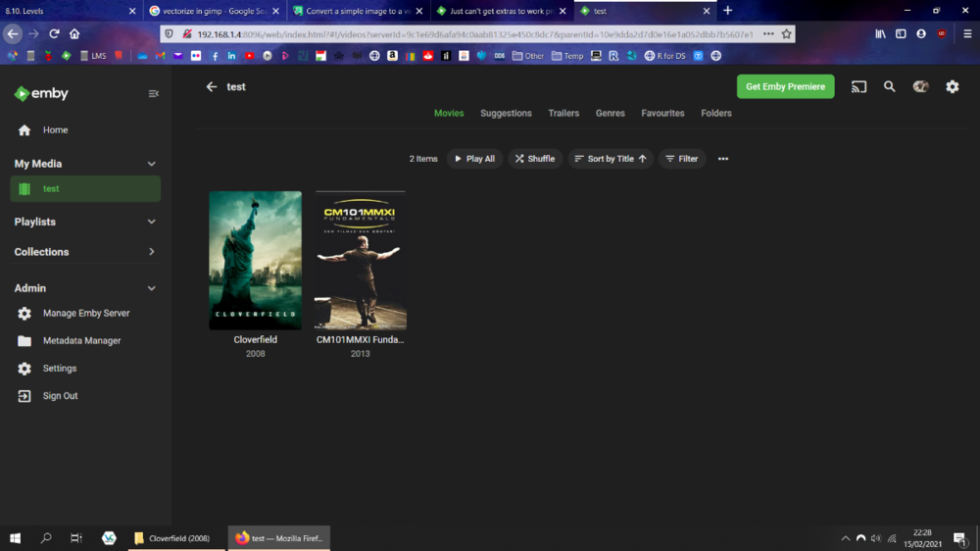The width and height of the screenshot is (980, 551).
Task: Open a new browser tab
Action: pos(727,11)
